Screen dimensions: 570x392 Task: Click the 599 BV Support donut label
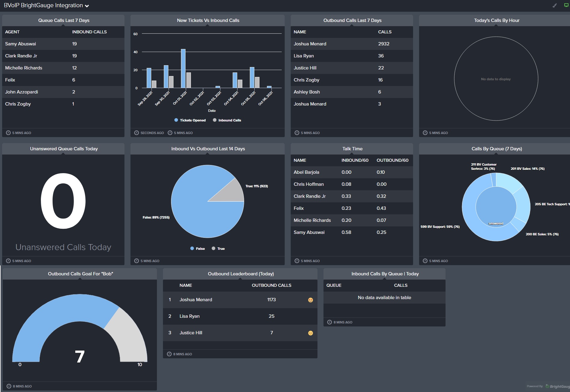440,227
